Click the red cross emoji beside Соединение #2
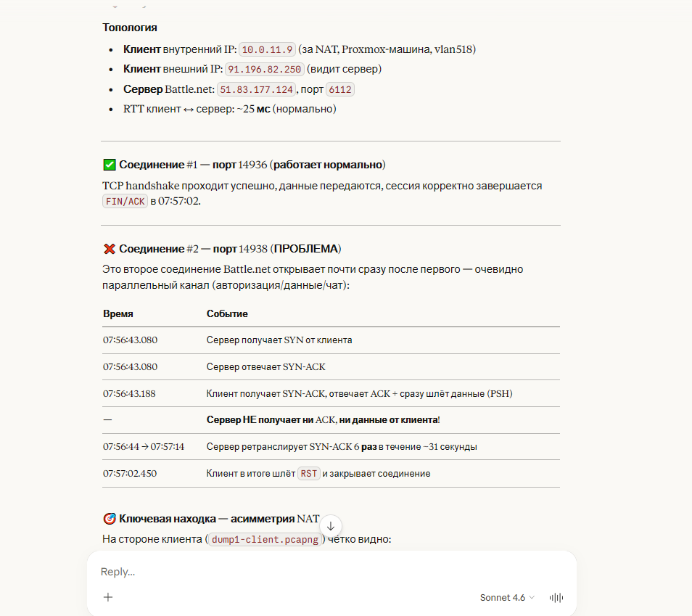Viewport: 692px width, 616px height. point(110,249)
